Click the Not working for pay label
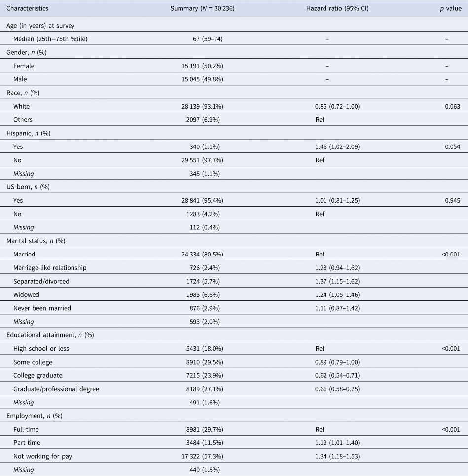 point(45,456)
